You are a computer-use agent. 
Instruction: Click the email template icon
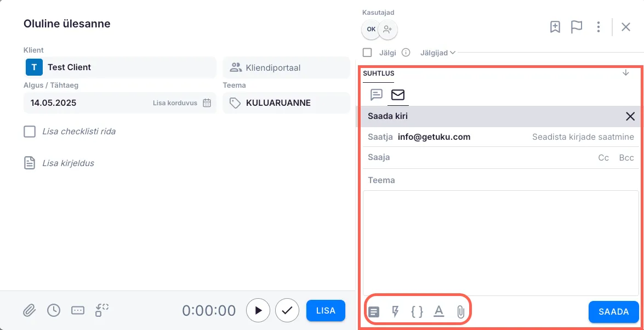[374, 312]
